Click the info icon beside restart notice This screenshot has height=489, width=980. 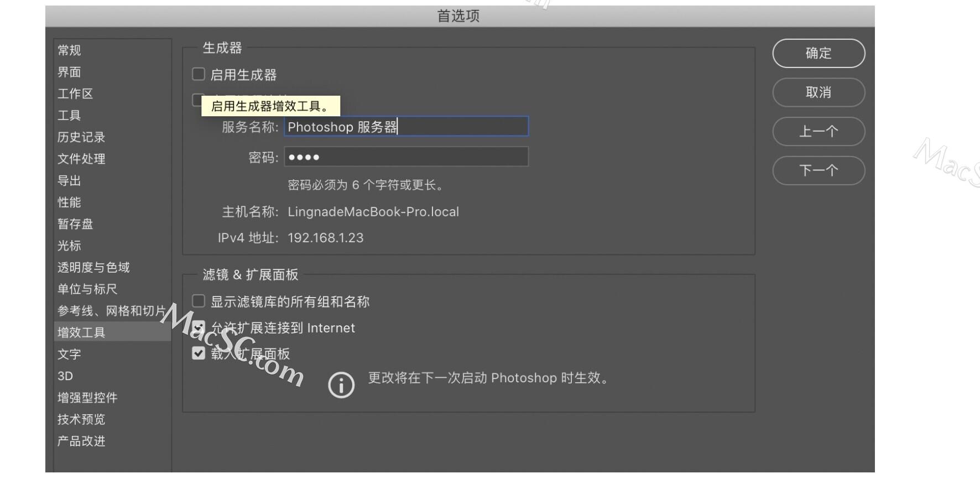(341, 385)
